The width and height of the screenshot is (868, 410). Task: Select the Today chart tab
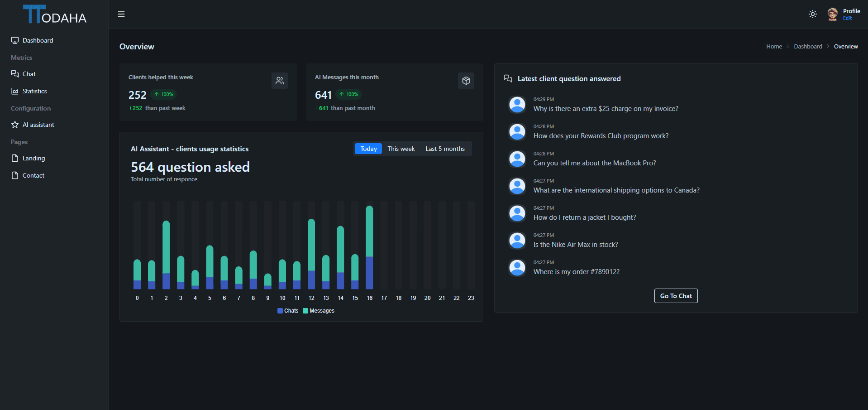[368, 149]
